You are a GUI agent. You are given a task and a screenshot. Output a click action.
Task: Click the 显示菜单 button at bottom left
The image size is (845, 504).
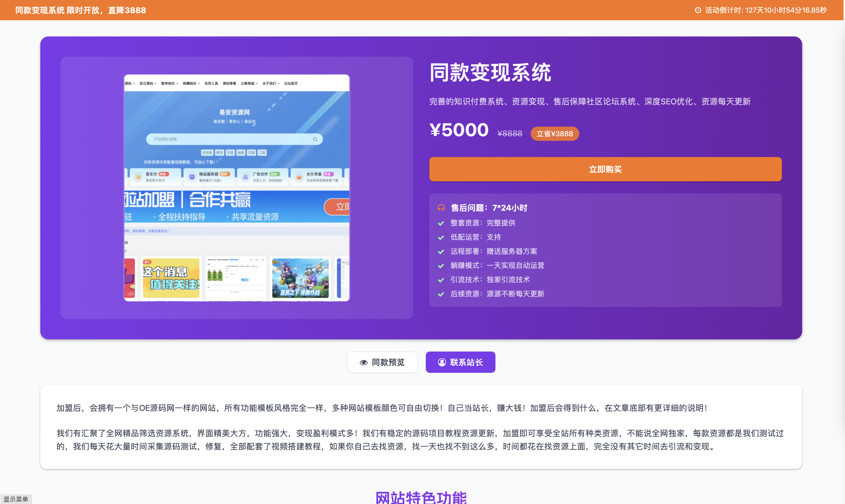(x=16, y=499)
